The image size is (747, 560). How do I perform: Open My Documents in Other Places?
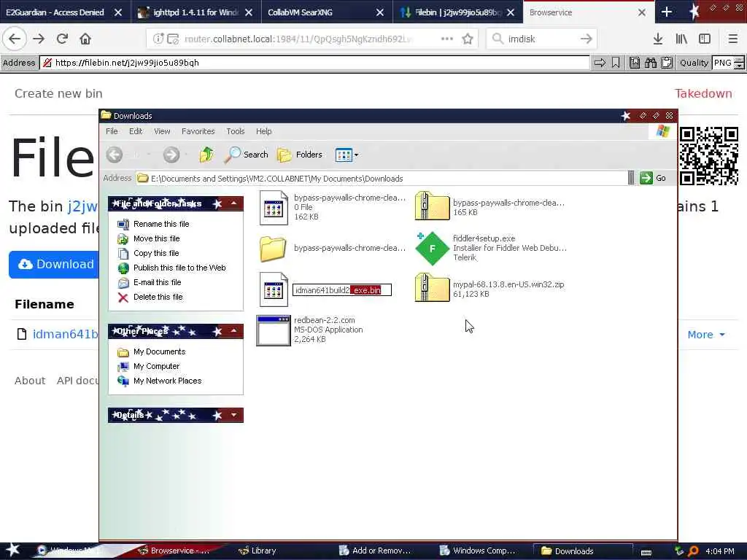coord(159,351)
